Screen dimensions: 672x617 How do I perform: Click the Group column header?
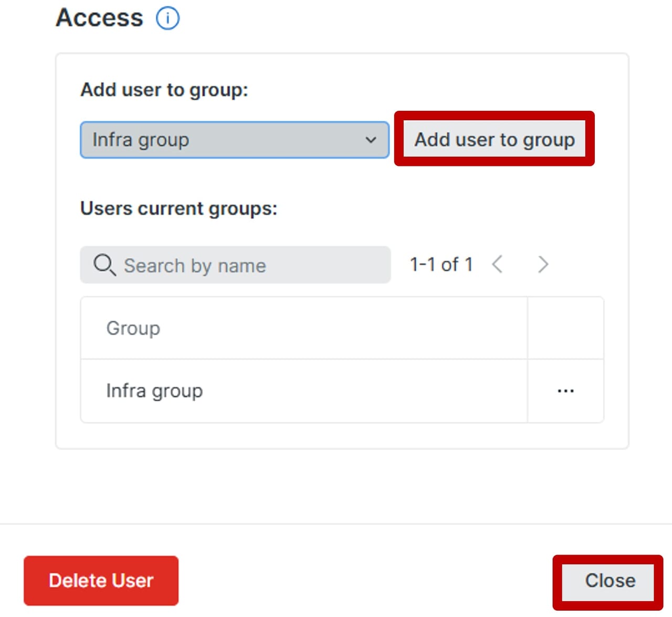pos(133,328)
